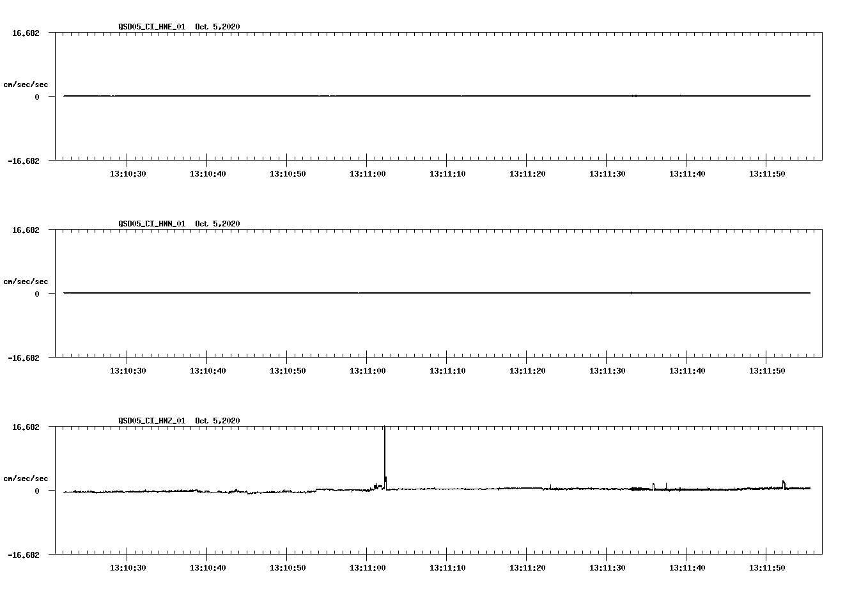The image size is (868, 591).
Task: Select the 13:11:50 tick label on bottom axis
Action: (x=767, y=567)
